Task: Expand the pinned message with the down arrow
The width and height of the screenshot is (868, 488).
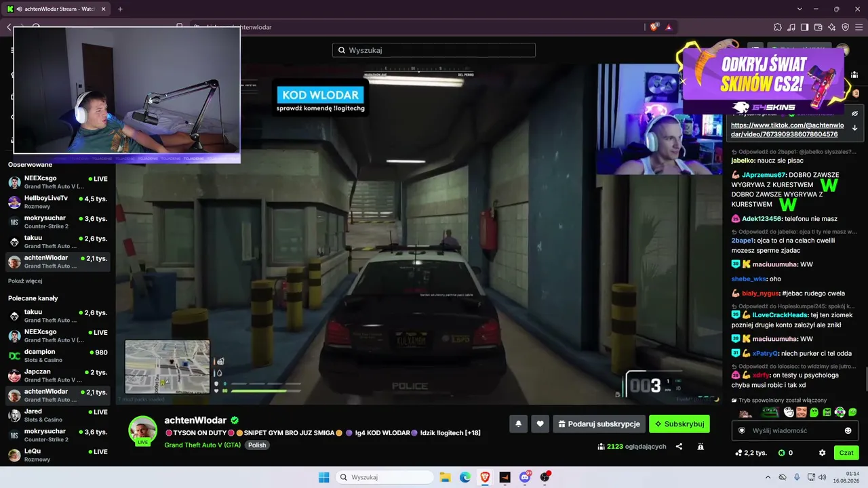Action: click(x=855, y=128)
